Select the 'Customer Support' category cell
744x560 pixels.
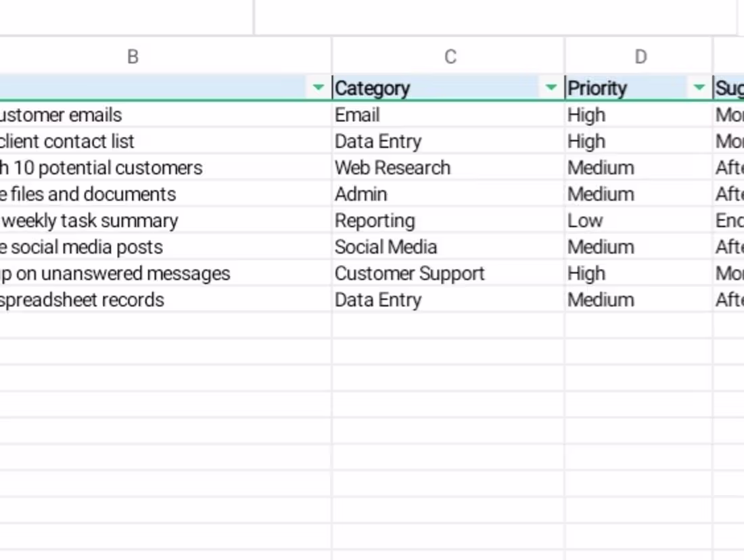coord(448,273)
